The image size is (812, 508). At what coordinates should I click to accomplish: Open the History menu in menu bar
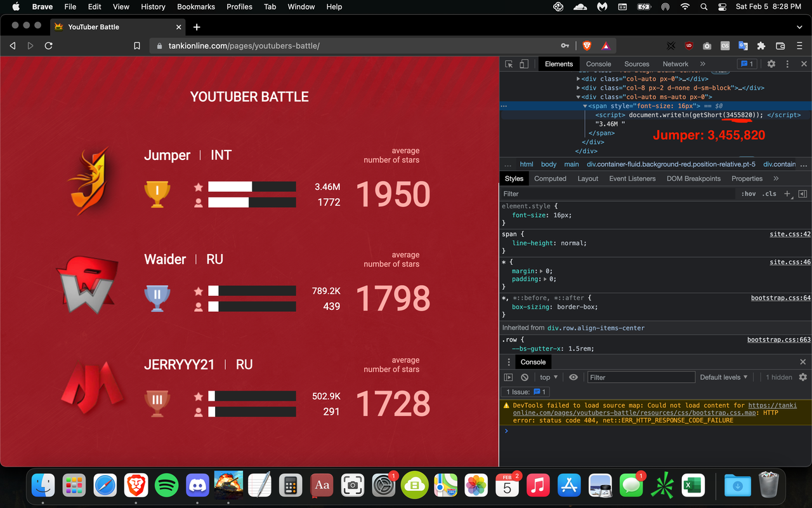(153, 7)
